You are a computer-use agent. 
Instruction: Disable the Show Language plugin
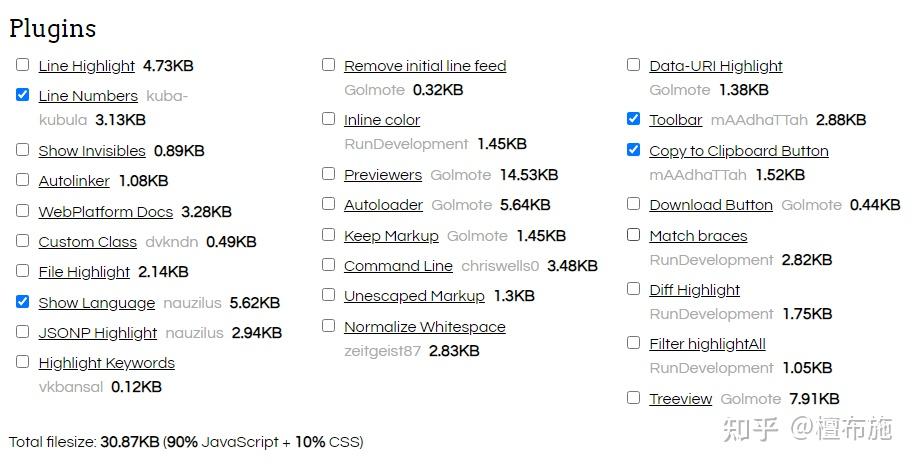coord(23,302)
